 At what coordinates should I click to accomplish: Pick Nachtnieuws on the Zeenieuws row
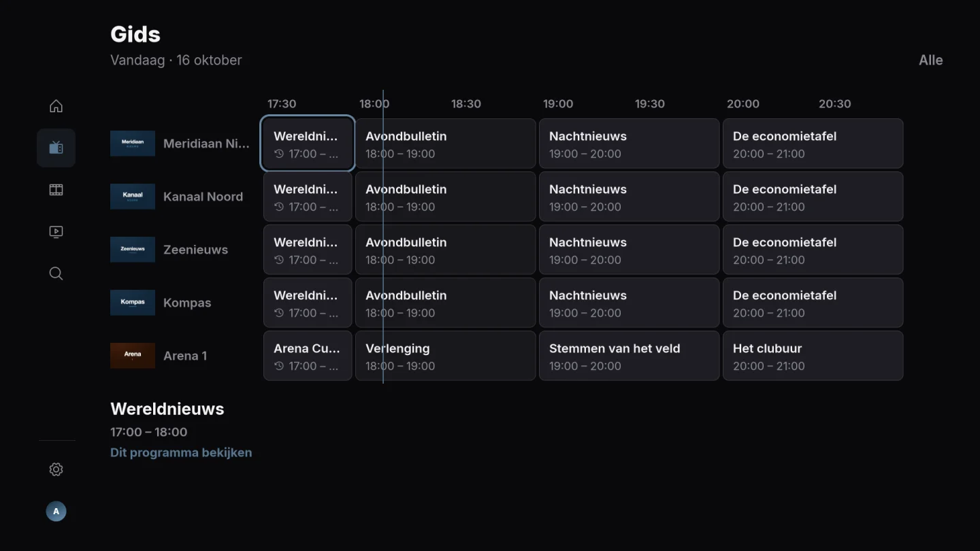(630, 250)
